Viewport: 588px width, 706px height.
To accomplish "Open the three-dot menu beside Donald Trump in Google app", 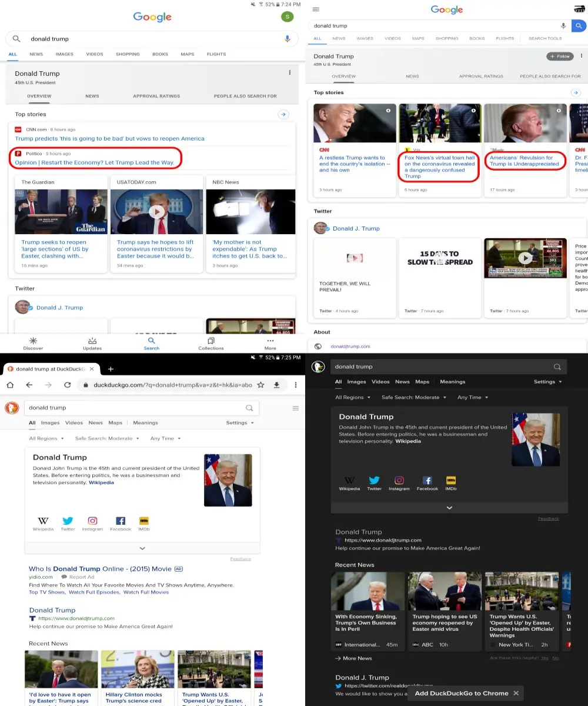I will pyautogui.click(x=289, y=73).
